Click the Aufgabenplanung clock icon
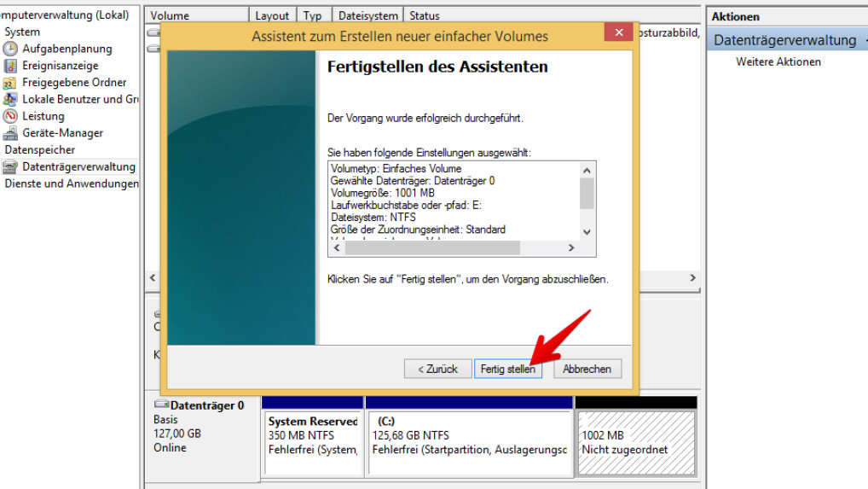 point(10,49)
